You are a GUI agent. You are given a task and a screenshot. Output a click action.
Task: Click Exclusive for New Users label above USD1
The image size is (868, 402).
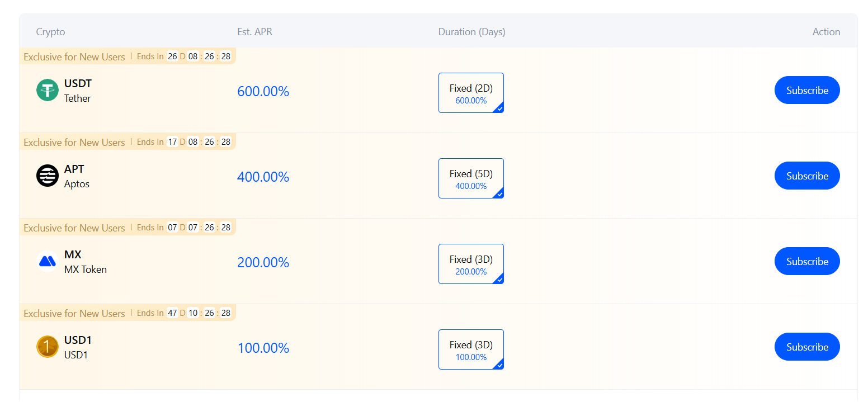tap(74, 313)
